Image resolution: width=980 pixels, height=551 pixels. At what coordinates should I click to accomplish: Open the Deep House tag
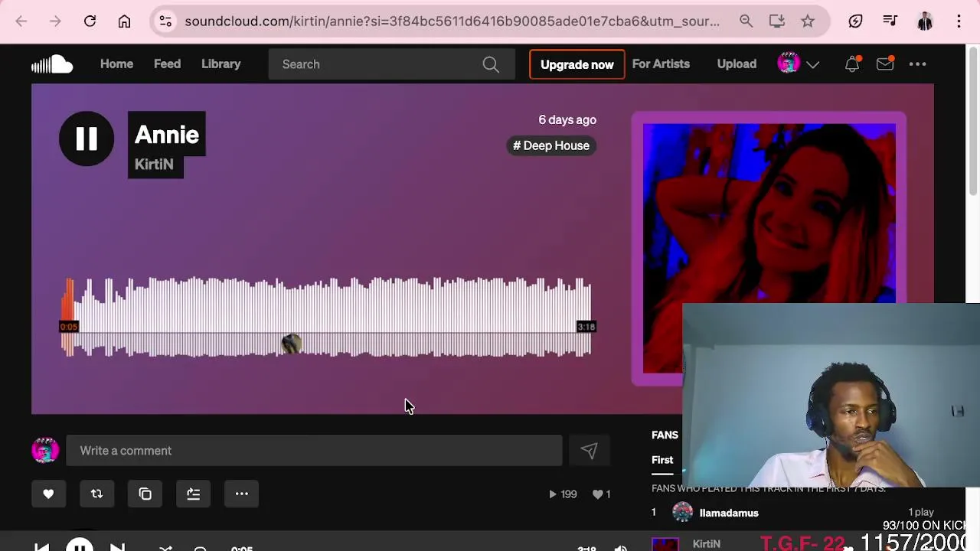pyautogui.click(x=551, y=145)
